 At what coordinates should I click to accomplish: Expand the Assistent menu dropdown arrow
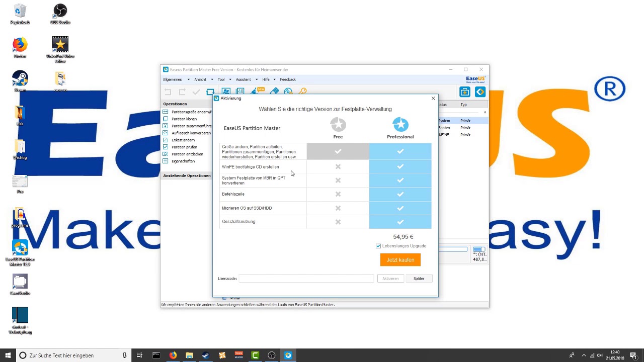[257, 79]
